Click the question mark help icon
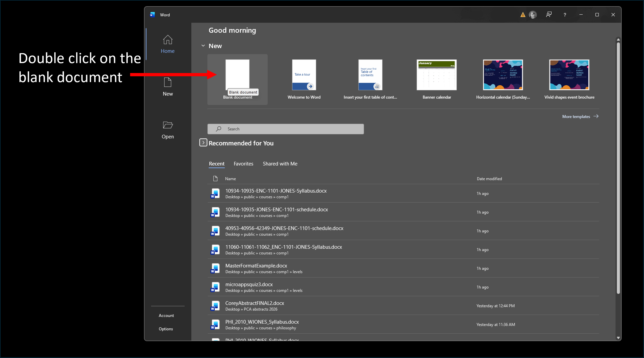The height and width of the screenshot is (358, 644). (565, 15)
